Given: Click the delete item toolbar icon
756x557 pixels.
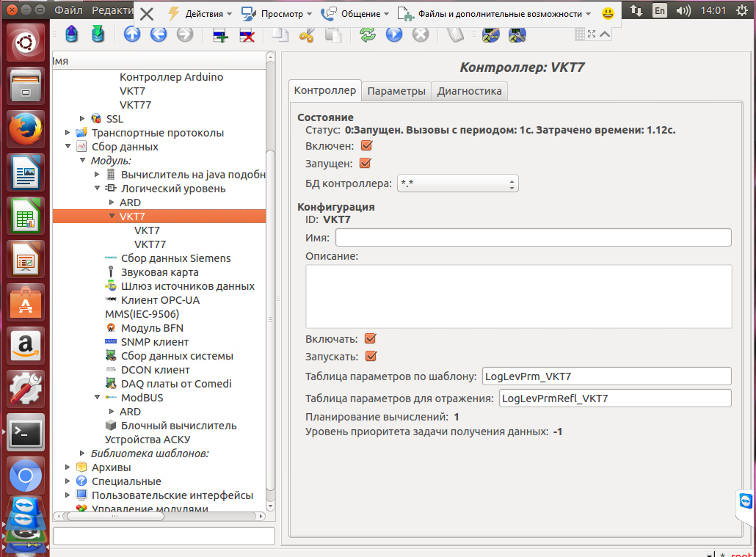Looking at the screenshot, I should point(247,34).
